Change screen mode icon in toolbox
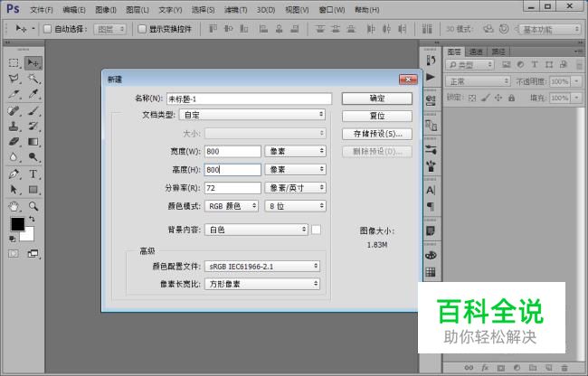 33,254
